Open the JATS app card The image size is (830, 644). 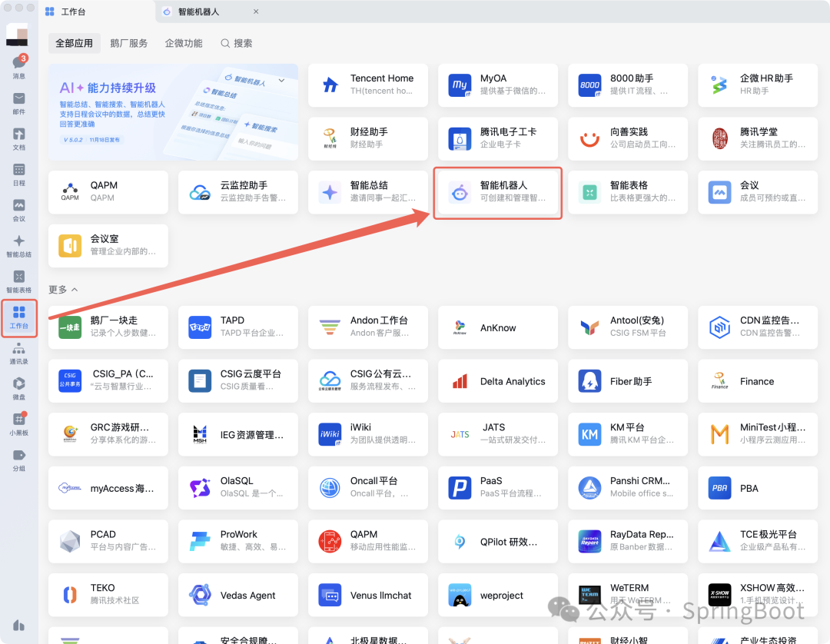point(497,434)
